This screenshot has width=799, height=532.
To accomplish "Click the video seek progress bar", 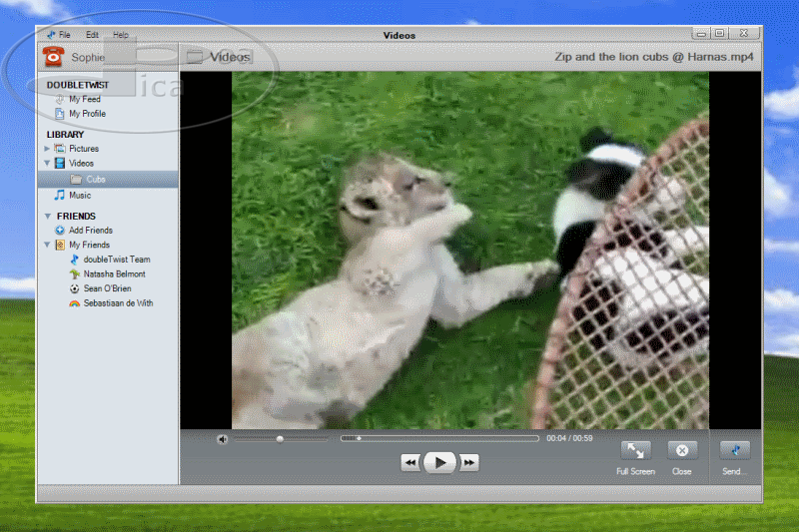I will [439, 438].
